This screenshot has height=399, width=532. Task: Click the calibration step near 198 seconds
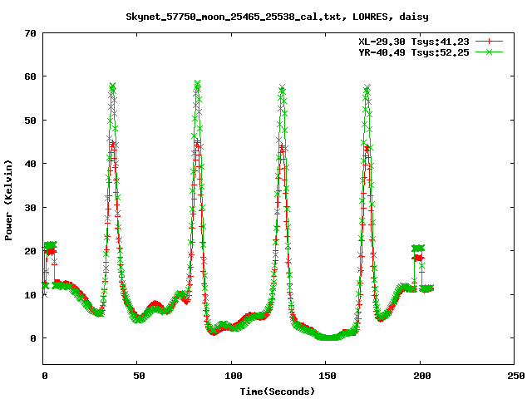[x=418, y=253]
